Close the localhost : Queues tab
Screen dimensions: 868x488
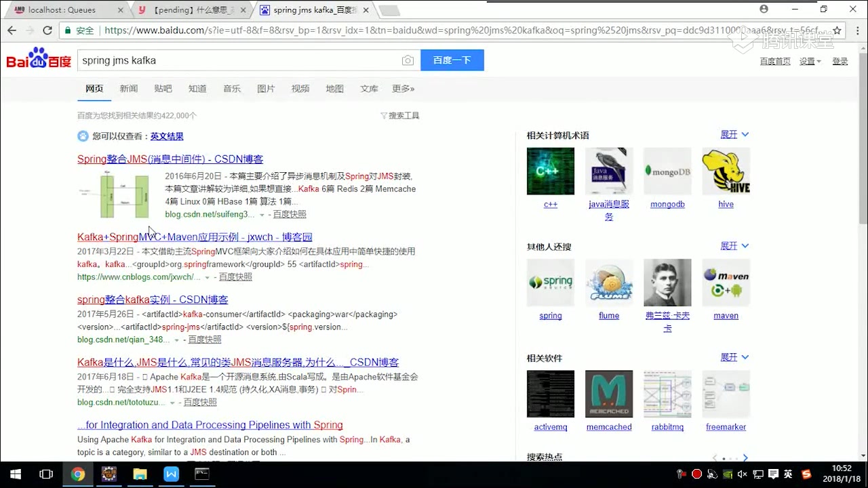[x=121, y=10]
